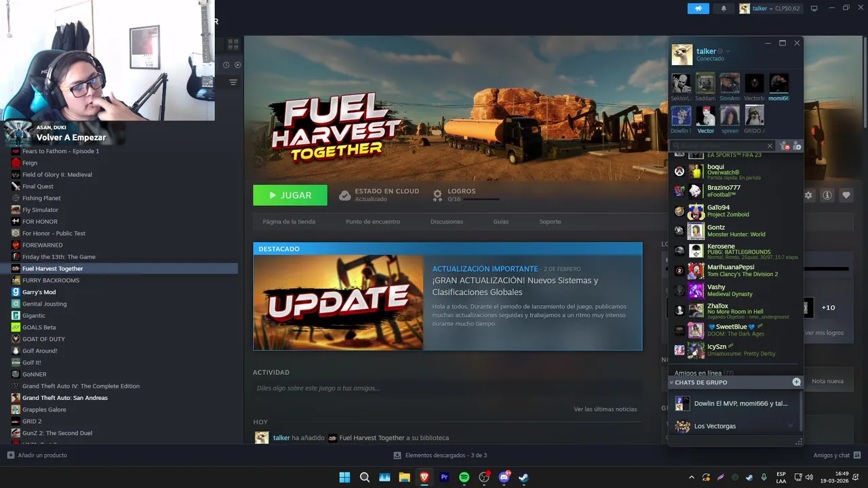Open chat with friend MarihuanaPepsi

coord(736,271)
